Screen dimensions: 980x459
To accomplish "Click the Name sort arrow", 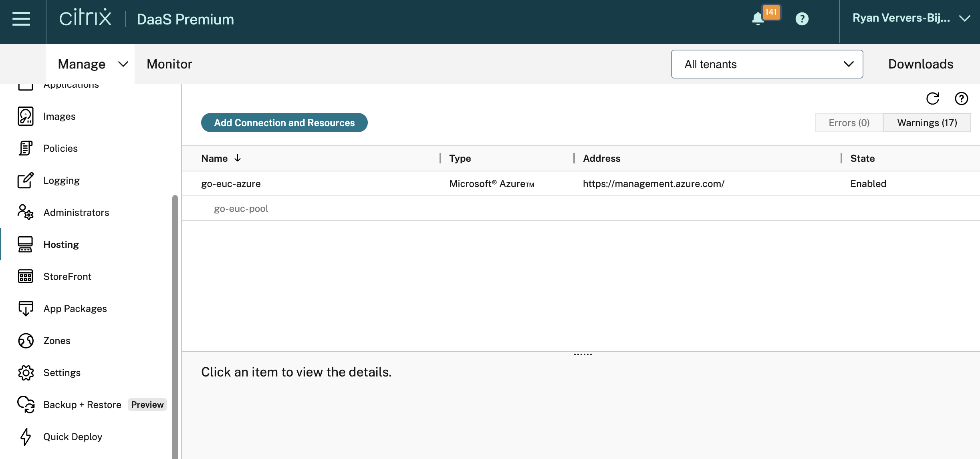I will pos(238,158).
